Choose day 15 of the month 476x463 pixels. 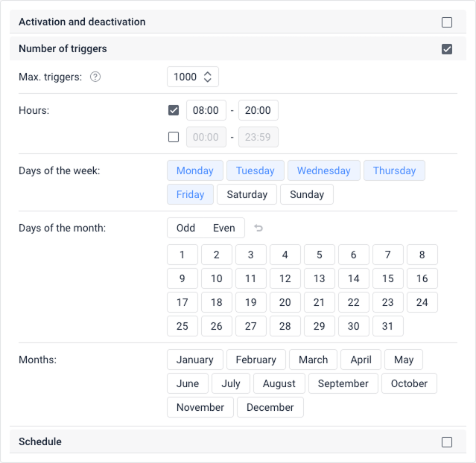click(388, 279)
